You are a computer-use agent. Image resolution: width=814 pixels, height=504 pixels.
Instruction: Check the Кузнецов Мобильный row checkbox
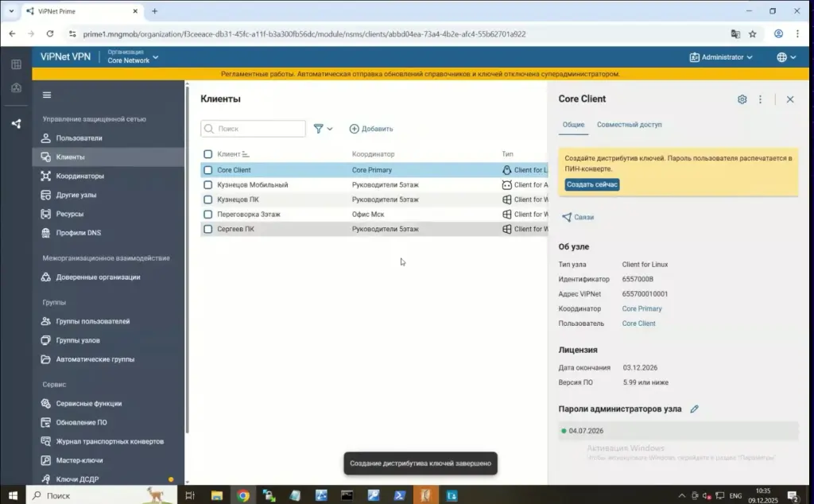click(207, 184)
